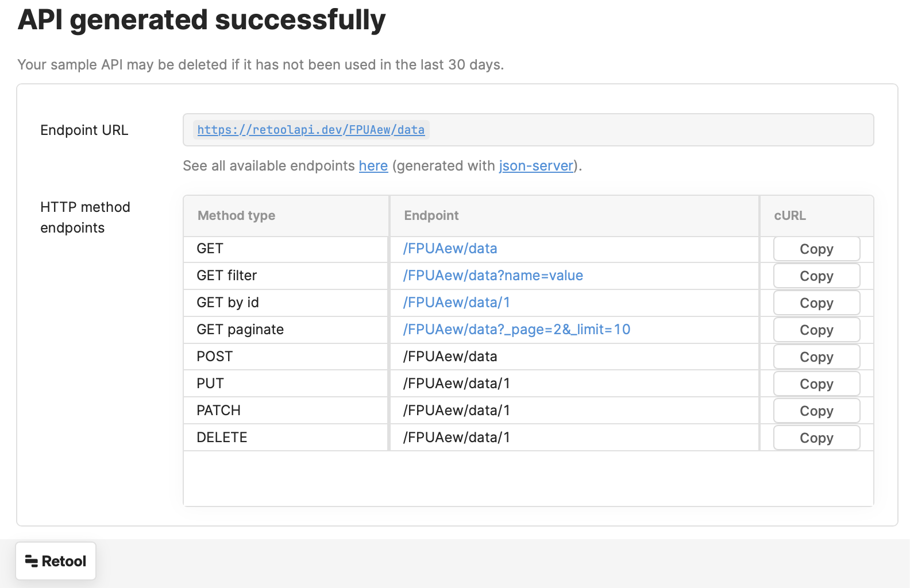Copy the cURL for PUT method
910x588 pixels.
pyautogui.click(x=816, y=384)
